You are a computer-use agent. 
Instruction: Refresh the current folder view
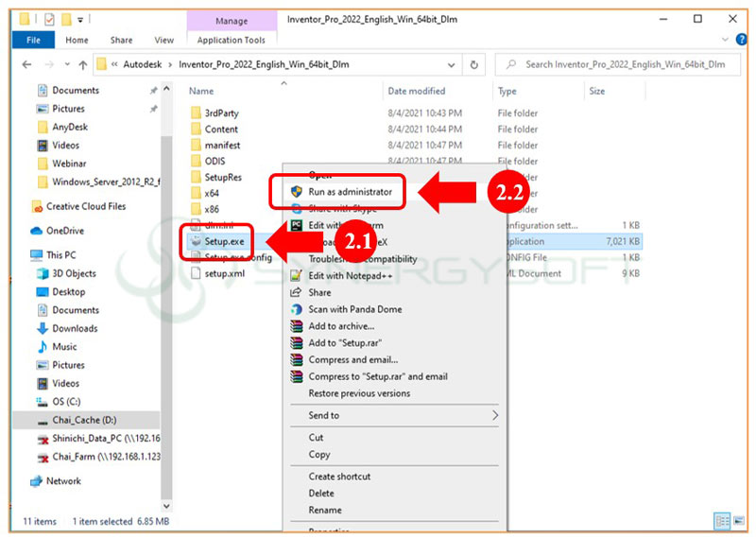pos(476,65)
